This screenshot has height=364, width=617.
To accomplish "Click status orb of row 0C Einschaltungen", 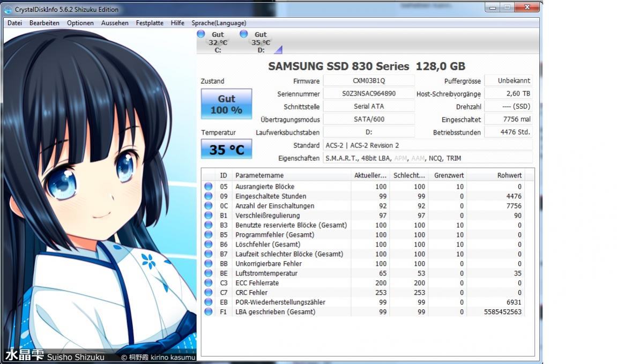I will pyautogui.click(x=209, y=206).
